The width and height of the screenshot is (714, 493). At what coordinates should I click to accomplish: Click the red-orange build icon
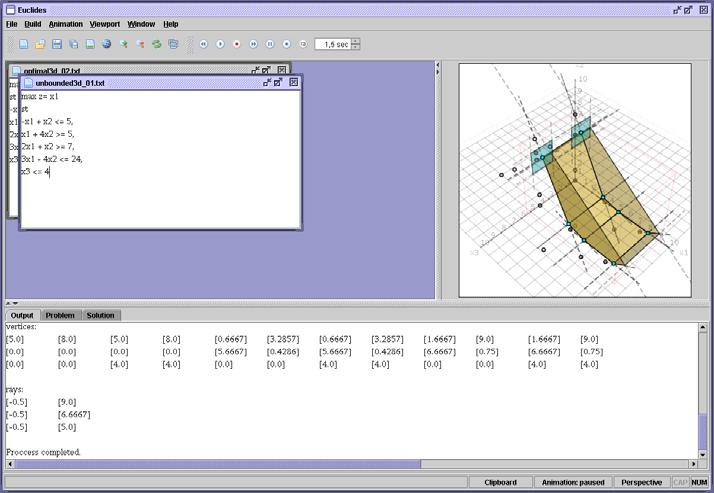(140, 44)
